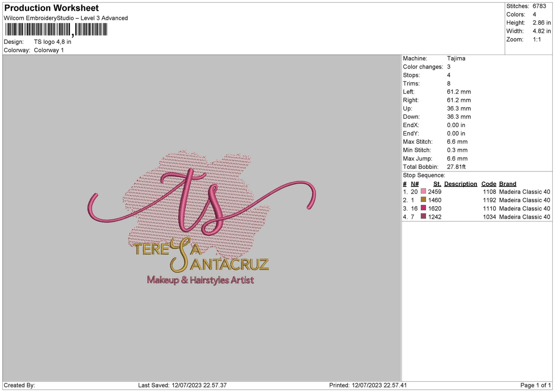This screenshot has width=555, height=392.
Task: Expand the Brand column header
Action: pyautogui.click(x=507, y=184)
